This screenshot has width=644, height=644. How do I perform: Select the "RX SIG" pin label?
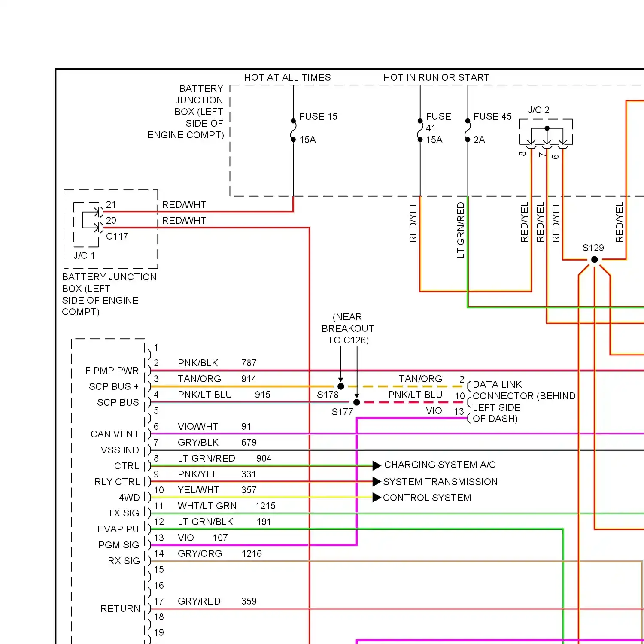point(124,561)
